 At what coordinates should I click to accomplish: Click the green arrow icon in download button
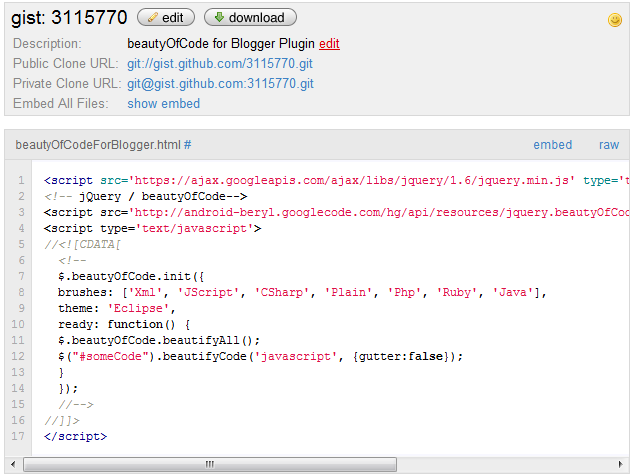tap(219, 17)
